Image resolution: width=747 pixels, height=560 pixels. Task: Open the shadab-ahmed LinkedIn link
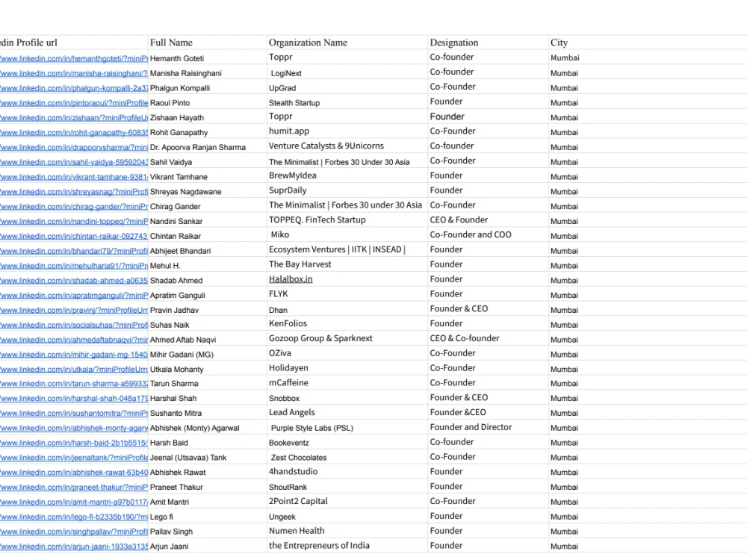[x=74, y=281]
